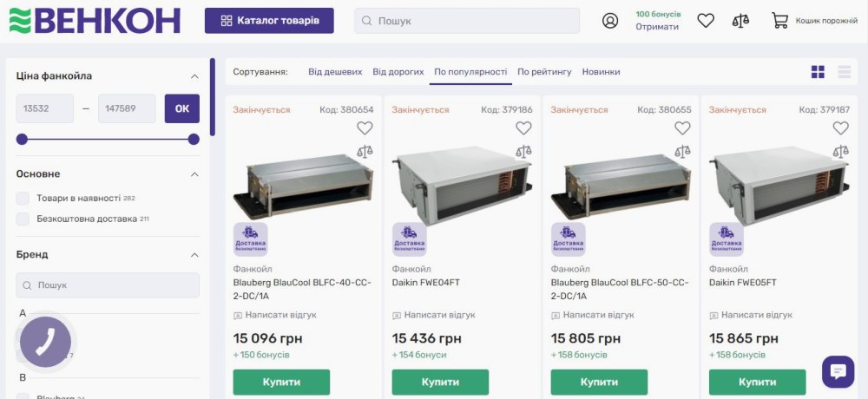The width and height of the screenshot is (868, 399).
Task: Open the 'Каталог товарів' menu button
Action: click(269, 21)
